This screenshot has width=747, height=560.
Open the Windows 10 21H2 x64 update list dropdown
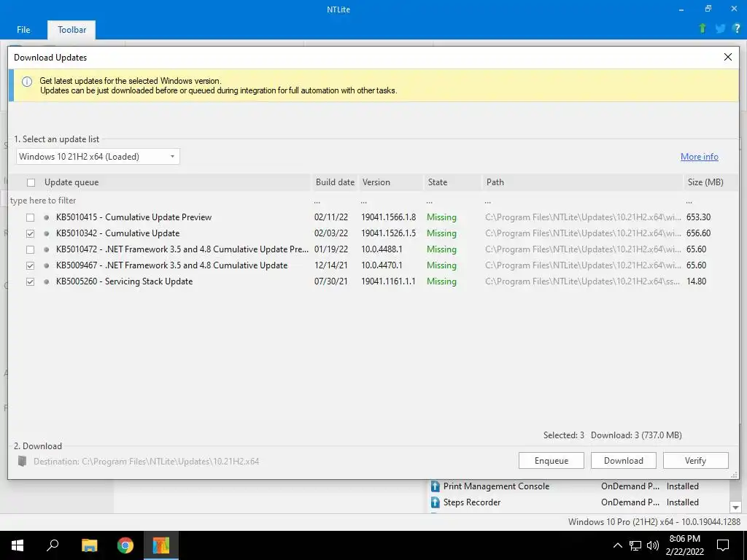(x=98, y=156)
